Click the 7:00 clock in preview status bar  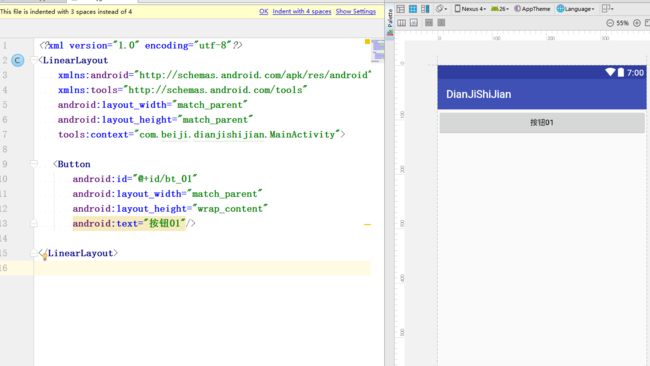click(x=635, y=73)
